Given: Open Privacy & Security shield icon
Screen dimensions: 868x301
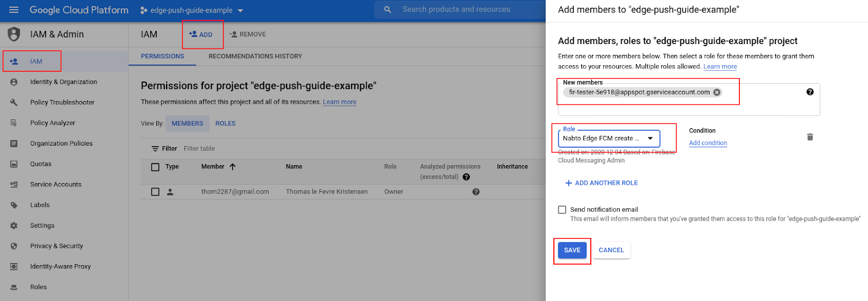Looking at the screenshot, I should coord(14,246).
